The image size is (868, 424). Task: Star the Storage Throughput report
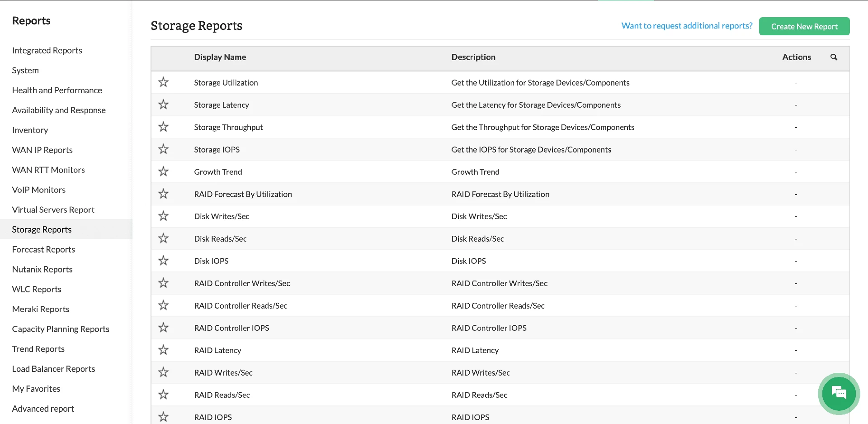(163, 127)
